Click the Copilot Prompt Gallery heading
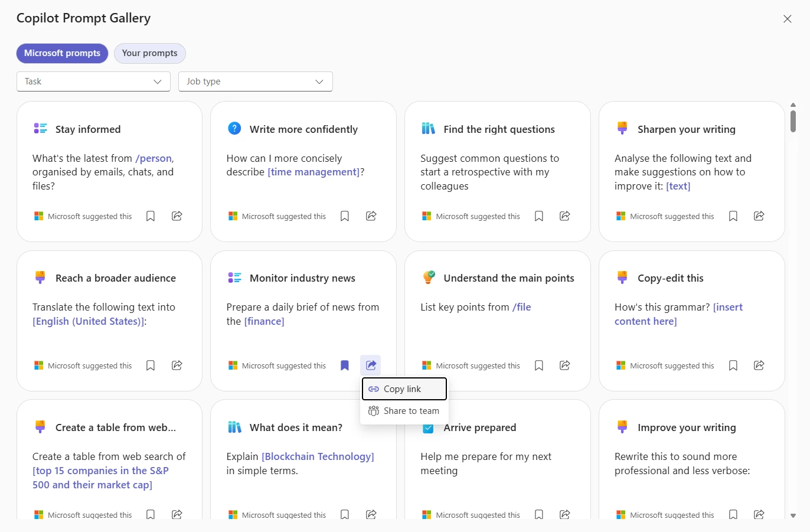Screen dimensions: 810x532 83,18
